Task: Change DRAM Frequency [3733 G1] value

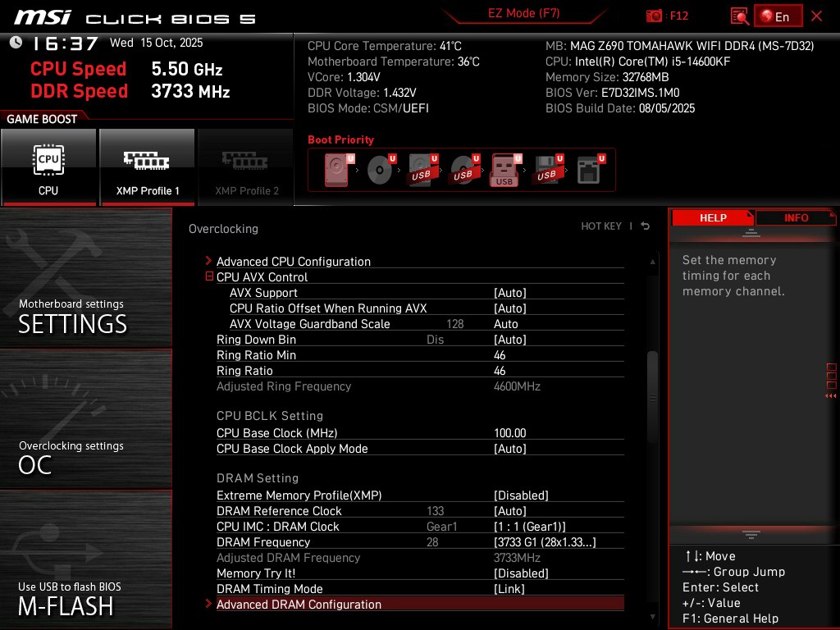Action: 545,542
